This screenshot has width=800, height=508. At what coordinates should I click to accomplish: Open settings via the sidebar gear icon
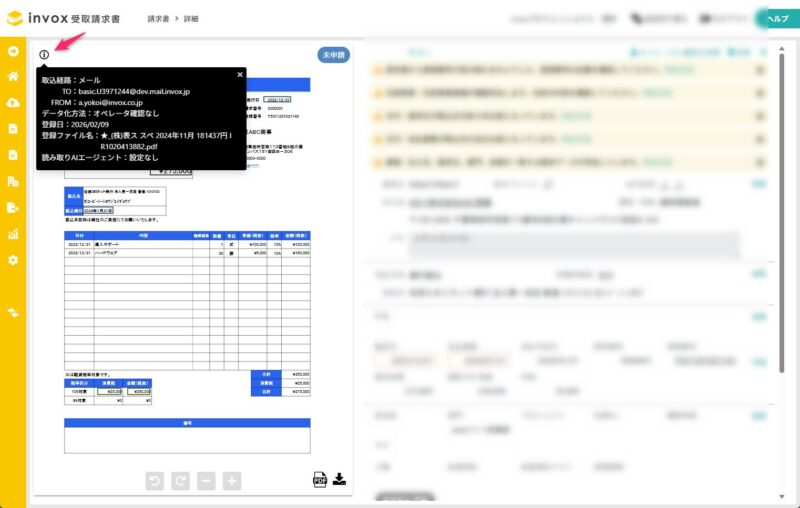13,260
